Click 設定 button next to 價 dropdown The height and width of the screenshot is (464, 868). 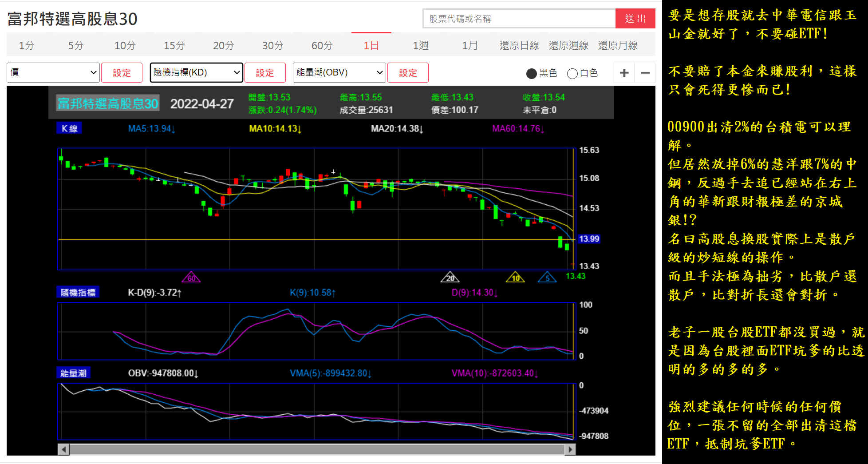click(122, 73)
